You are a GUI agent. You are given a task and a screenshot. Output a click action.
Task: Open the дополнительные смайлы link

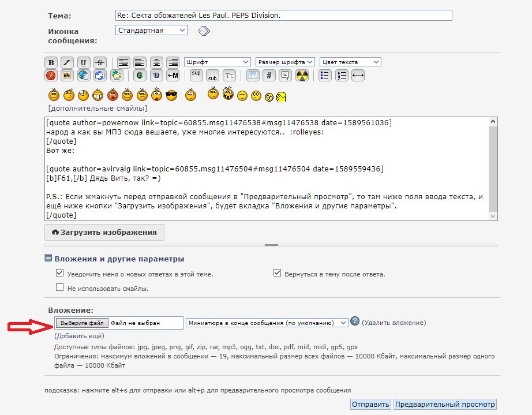(x=98, y=109)
